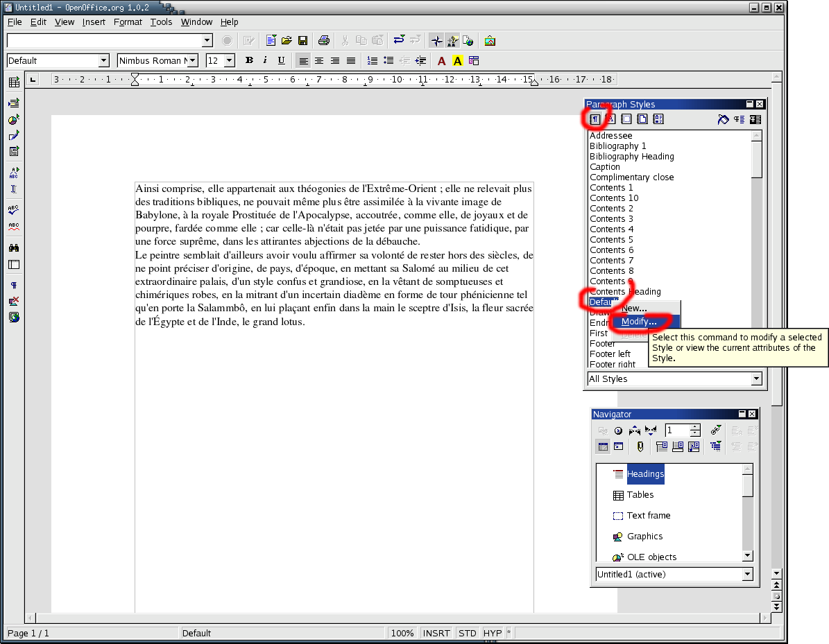Screen dimensions: 829x644
Task: Expand the Nimbus Roman font name dropdown
Action: (193, 61)
